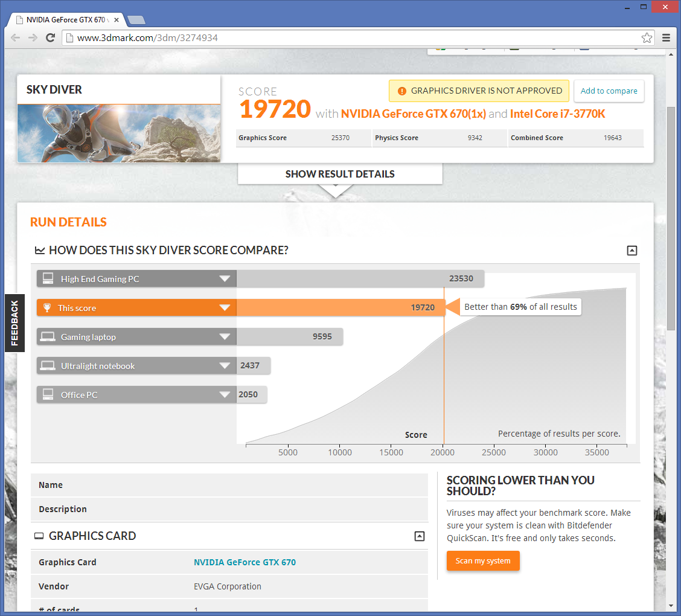Click Graphics Driver Is Not Approved notice
Viewport: 681px width, 616px height.
coord(479,91)
